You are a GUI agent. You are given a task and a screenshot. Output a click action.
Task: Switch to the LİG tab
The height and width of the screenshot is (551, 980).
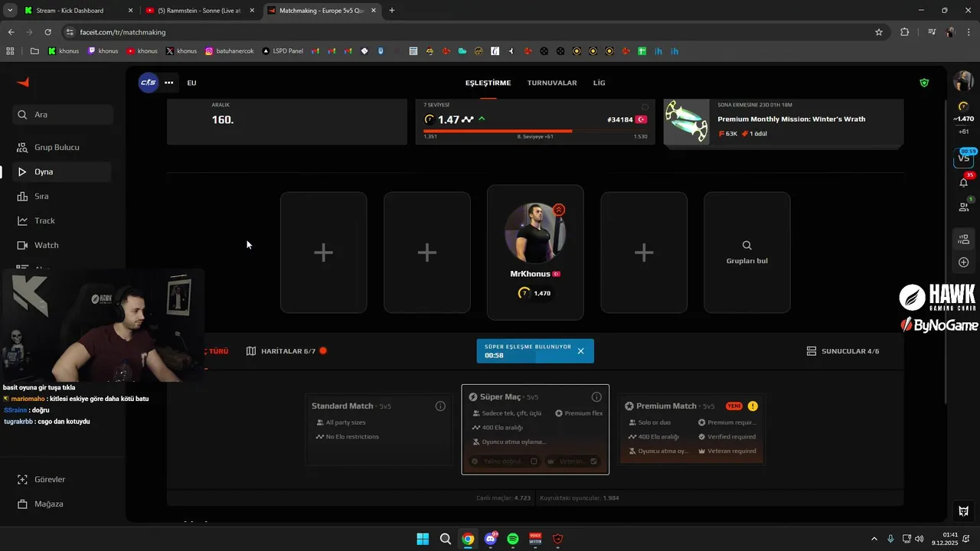[599, 83]
